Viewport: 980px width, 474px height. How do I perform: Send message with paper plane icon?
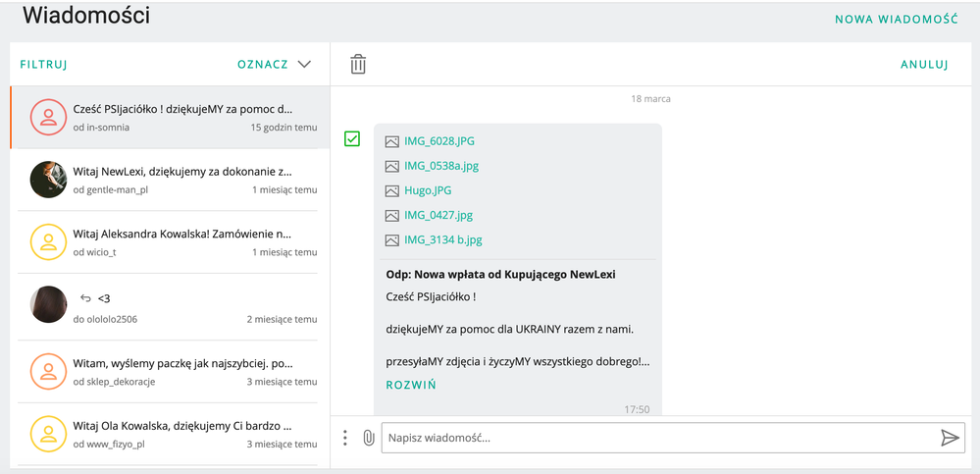click(950, 438)
